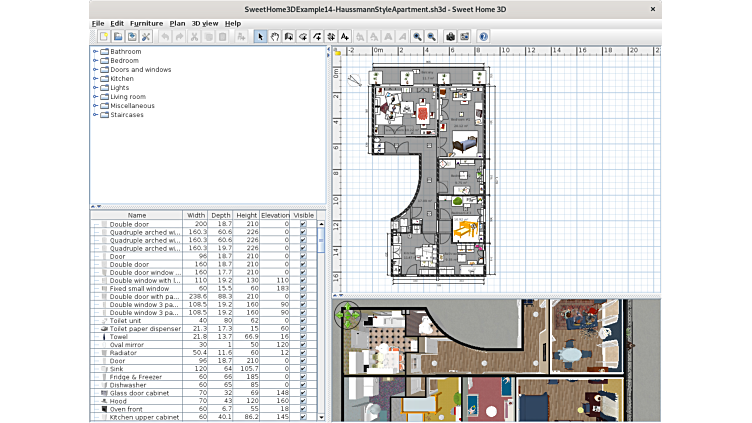The image size is (752, 423).
Task: Toggle Visible for Towel row
Action: tap(303, 337)
